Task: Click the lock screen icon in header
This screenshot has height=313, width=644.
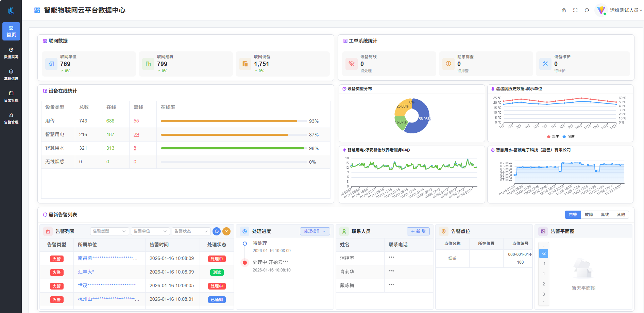Action: (564, 10)
